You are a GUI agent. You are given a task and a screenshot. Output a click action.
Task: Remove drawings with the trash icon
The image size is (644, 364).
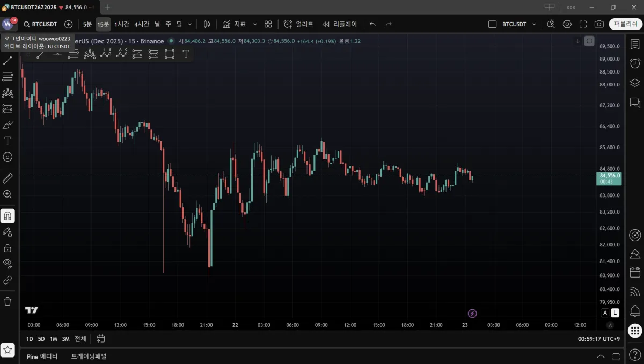click(8, 302)
